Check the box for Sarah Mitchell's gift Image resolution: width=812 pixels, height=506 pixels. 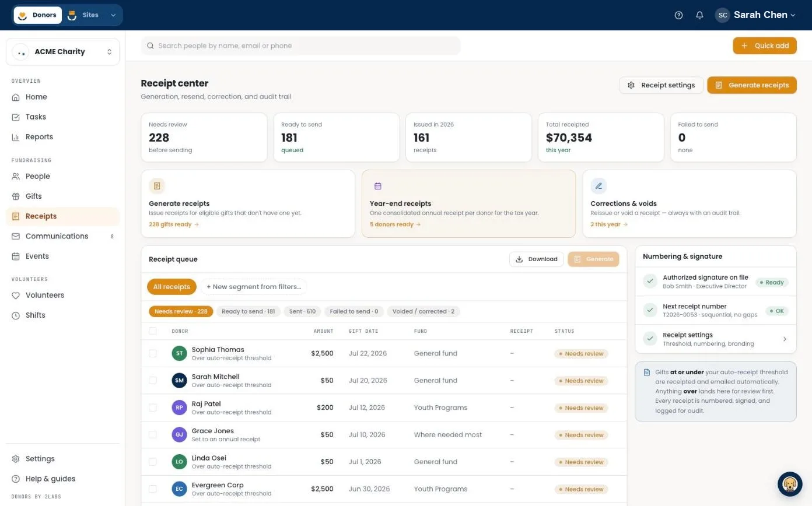[x=153, y=381]
